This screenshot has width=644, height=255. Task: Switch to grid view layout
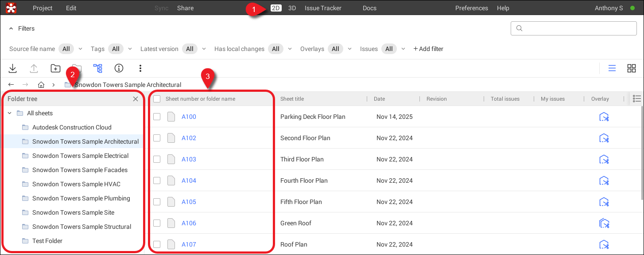(631, 68)
